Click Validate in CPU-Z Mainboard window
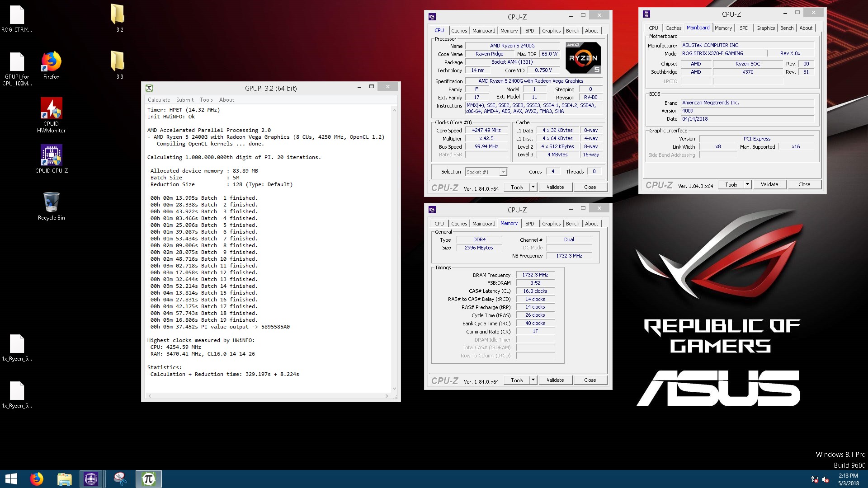This screenshot has height=488, width=868. coord(769,184)
